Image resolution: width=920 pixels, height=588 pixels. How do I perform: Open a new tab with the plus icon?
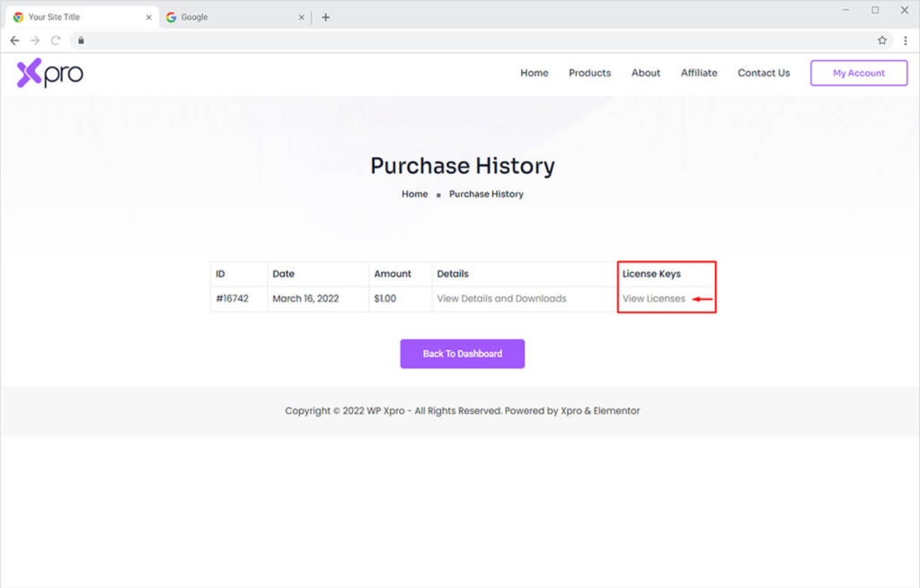click(x=325, y=17)
